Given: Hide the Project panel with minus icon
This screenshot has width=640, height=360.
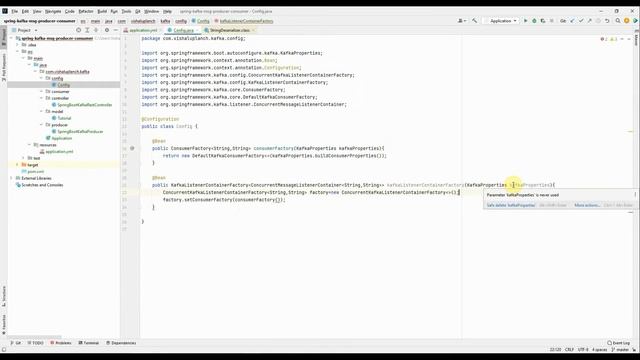Looking at the screenshot, I should [x=116, y=30].
